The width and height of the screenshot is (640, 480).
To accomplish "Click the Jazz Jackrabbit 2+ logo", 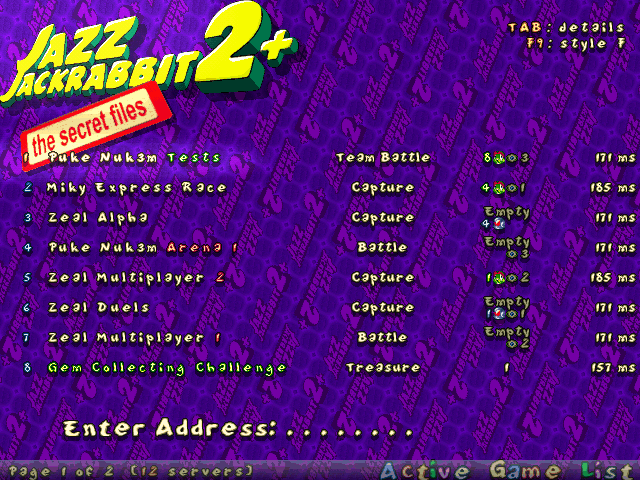I will pos(149,53).
